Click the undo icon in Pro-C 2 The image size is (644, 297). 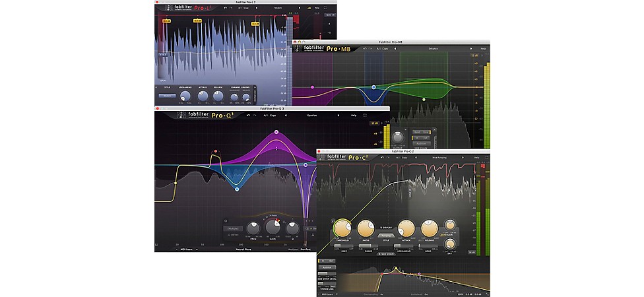click(382, 157)
